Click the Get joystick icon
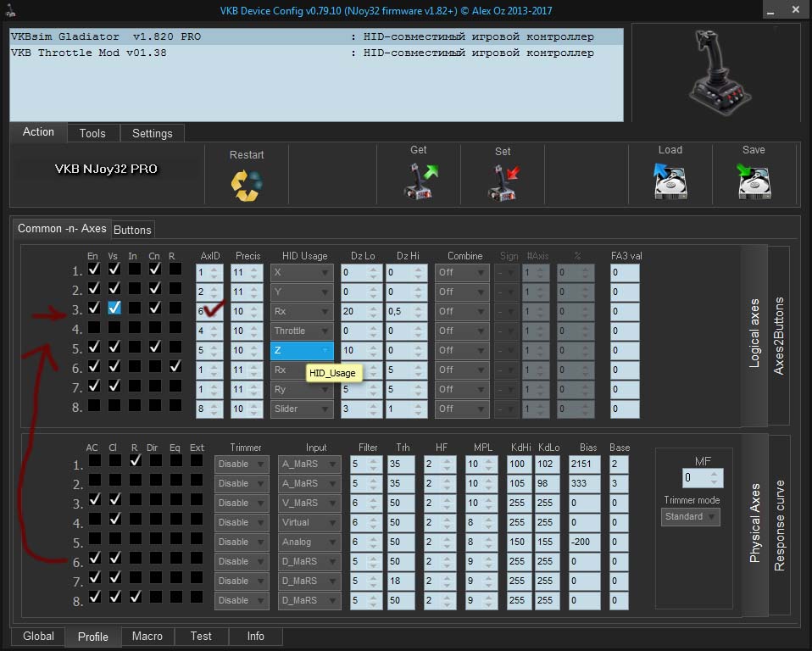Image resolution: width=812 pixels, height=651 pixels. tap(420, 181)
